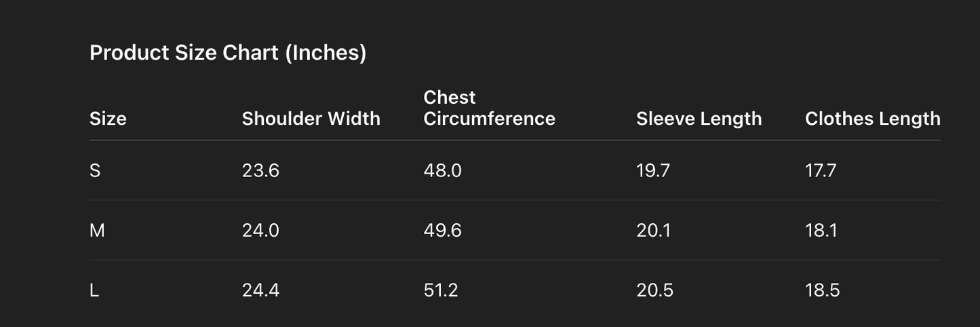Image resolution: width=980 pixels, height=327 pixels.
Task: Click shoulder width value 24.4
Action: pyautogui.click(x=260, y=290)
